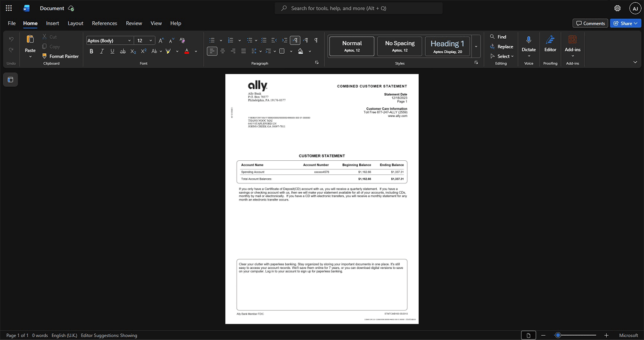644x340 pixels.
Task: Toggle Bold formatting
Action: point(91,51)
